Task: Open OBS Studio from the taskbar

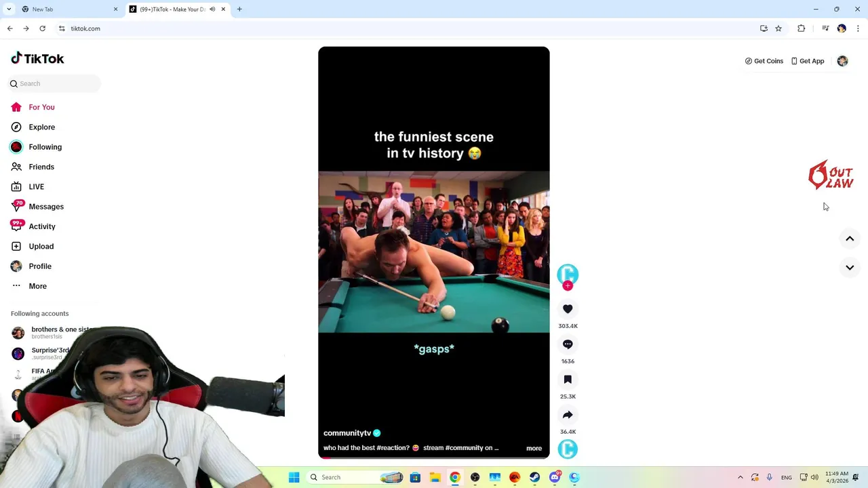Action: coord(475,477)
